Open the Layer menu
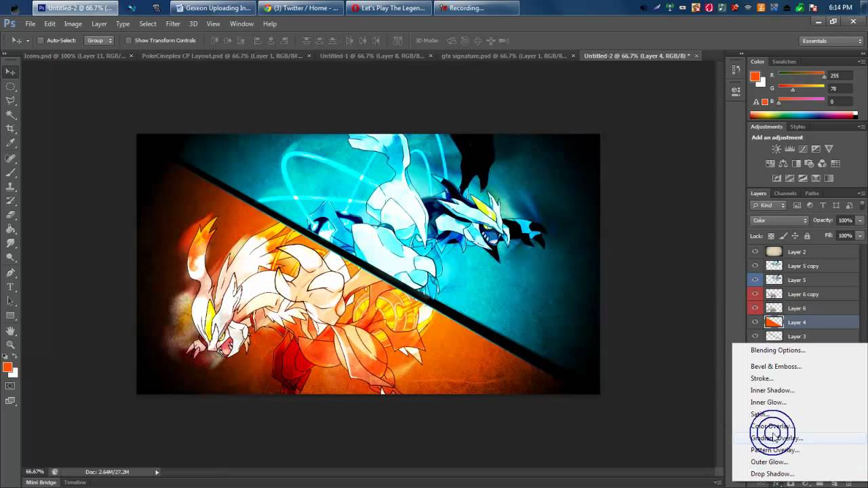Viewport: 868px width, 488px height. pyautogui.click(x=99, y=24)
